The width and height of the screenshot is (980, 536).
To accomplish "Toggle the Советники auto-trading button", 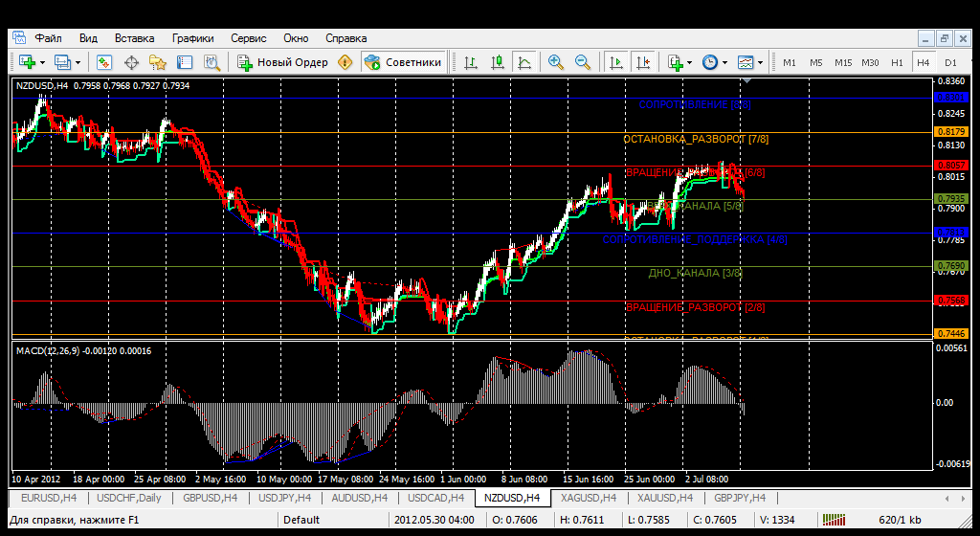I will pyautogui.click(x=403, y=62).
